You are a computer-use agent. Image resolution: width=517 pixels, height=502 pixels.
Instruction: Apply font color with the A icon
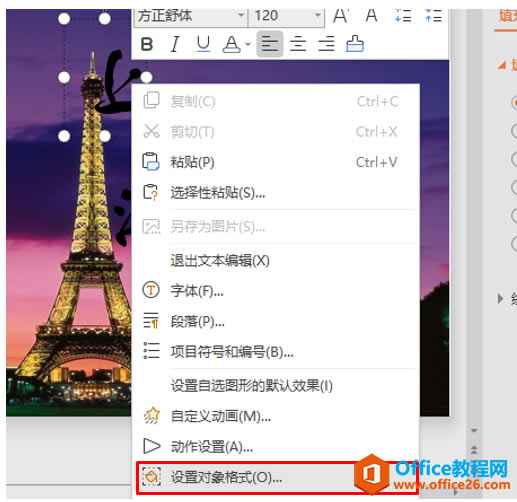click(231, 44)
